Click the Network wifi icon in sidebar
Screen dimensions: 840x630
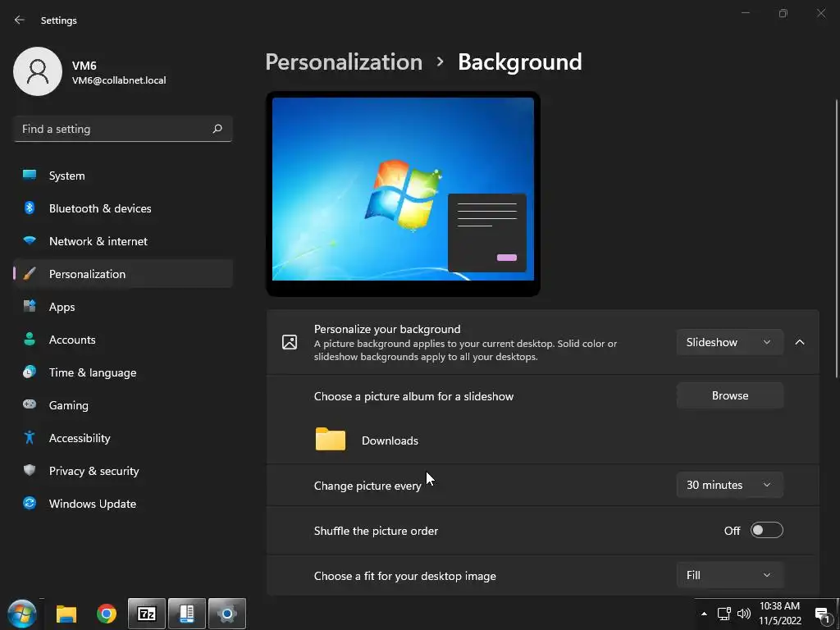pos(30,240)
